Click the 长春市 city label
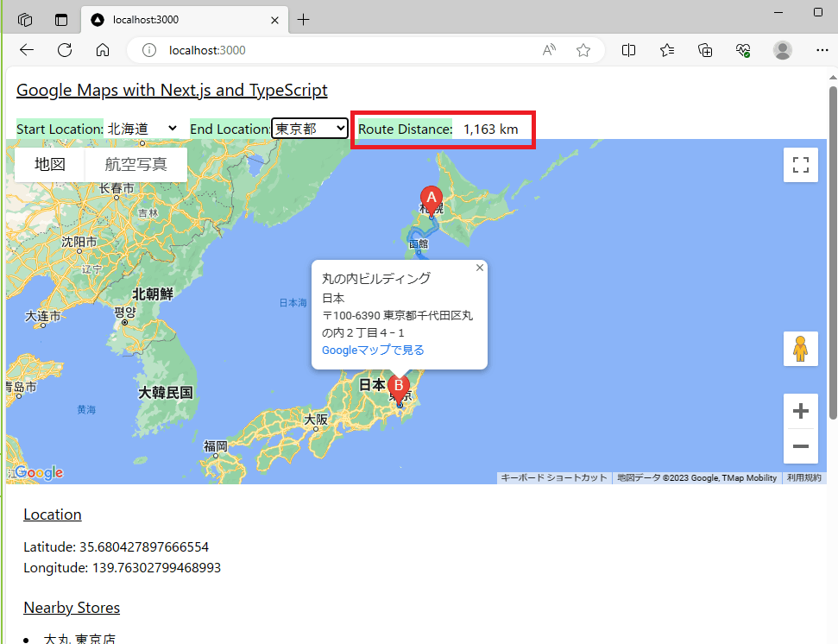 (117, 188)
